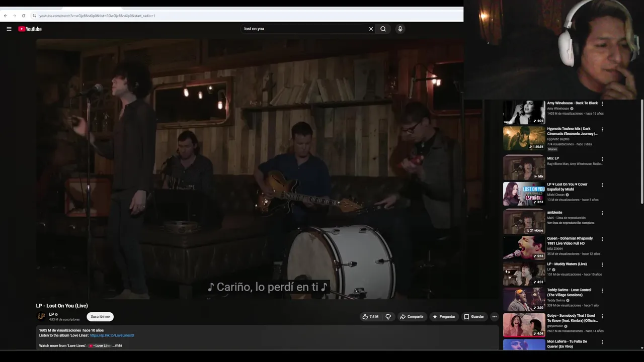Click the 'LP - Lost On You (Live)' video title
Image resolution: width=644 pixels, height=362 pixels.
pos(62,306)
